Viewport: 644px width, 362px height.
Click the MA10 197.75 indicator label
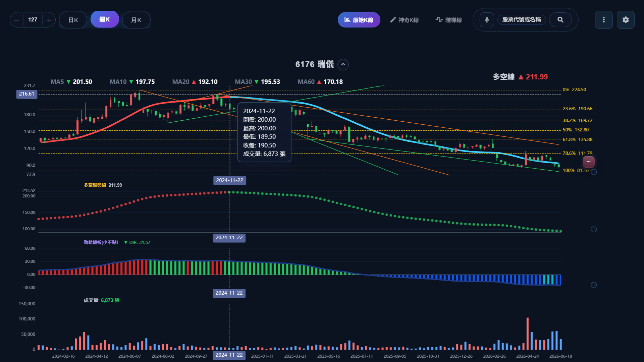(132, 82)
